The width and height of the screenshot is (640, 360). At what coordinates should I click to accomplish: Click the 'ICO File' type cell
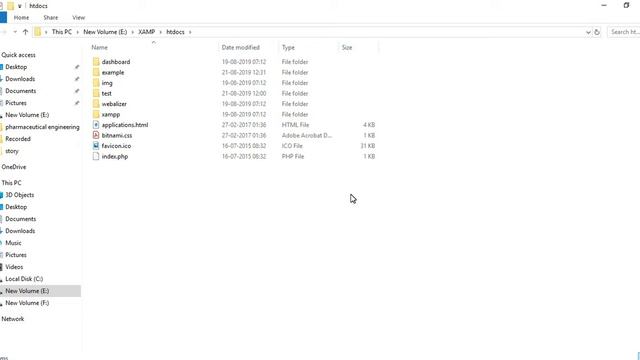point(292,146)
